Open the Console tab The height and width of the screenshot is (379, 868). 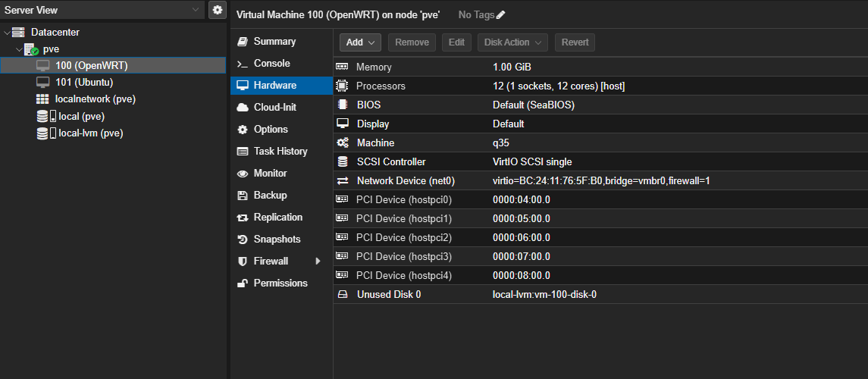click(271, 64)
